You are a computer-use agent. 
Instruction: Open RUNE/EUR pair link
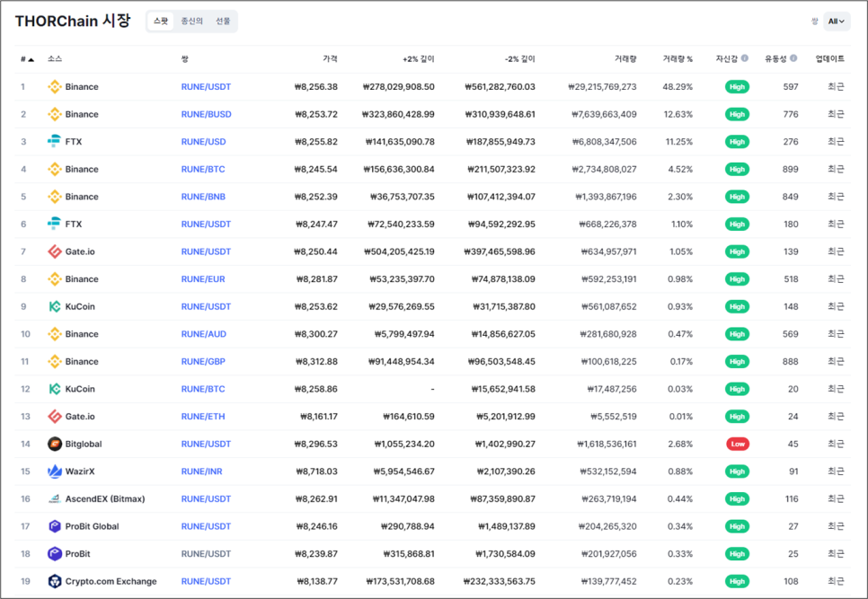point(203,279)
